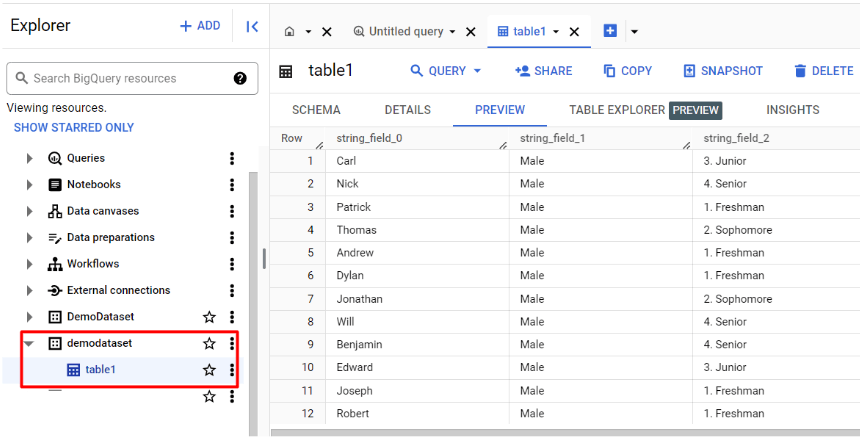Click the home tab icon

click(289, 31)
